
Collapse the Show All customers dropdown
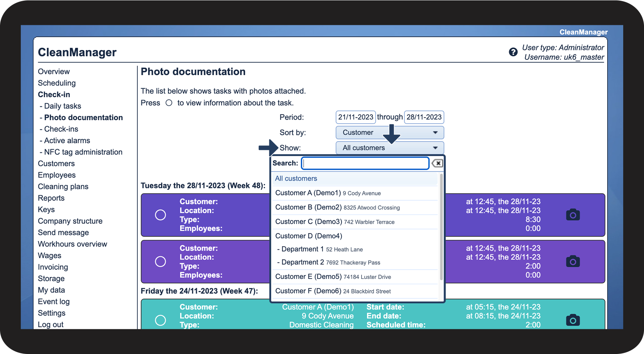tap(389, 148)
